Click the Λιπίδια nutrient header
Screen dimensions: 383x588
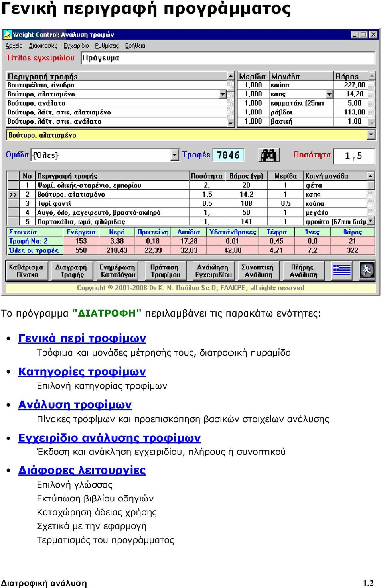[x=189, y=232]
